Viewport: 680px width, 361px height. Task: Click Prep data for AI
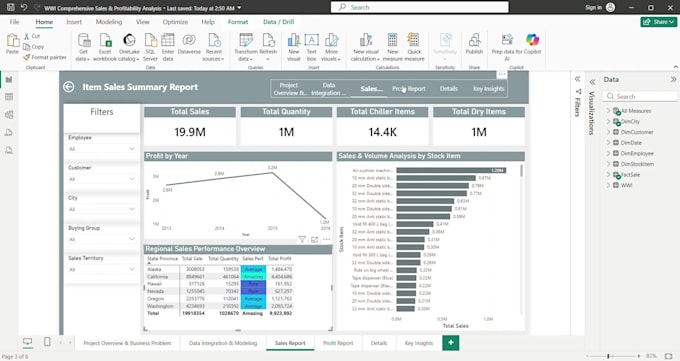pos(507,47)
